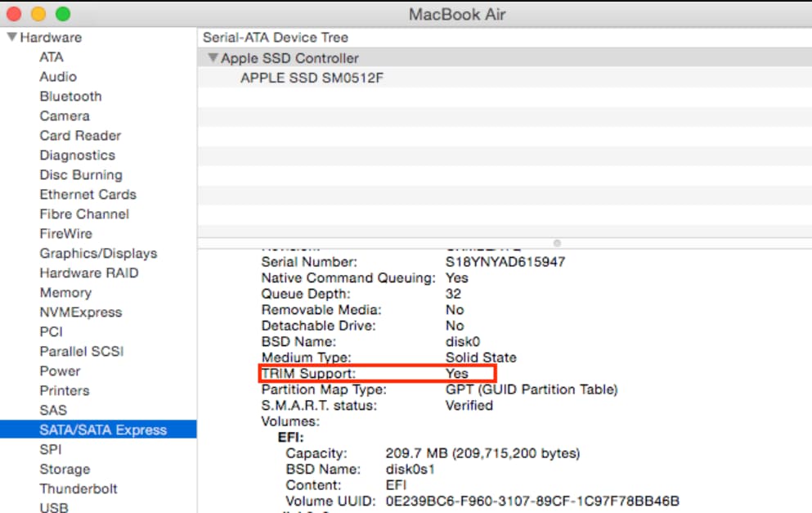Click the pane divider grip handle

pyautogui.click(x=557, y=243)
